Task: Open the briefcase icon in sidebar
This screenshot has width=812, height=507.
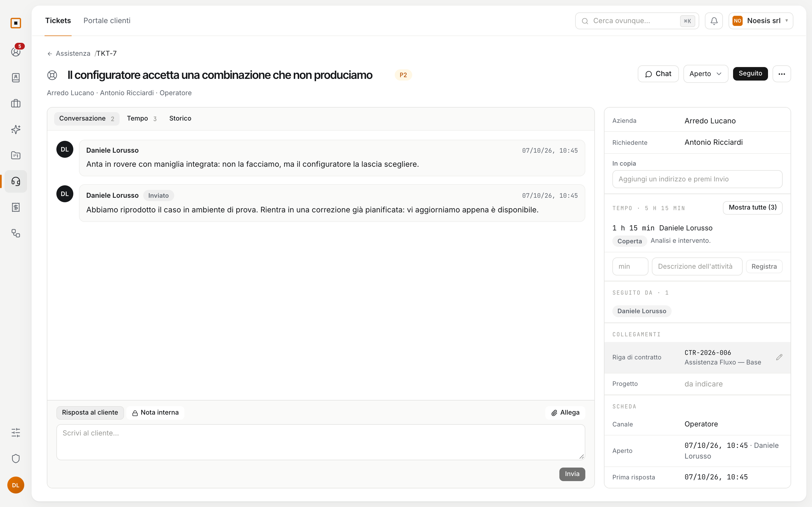Action: (16, 104)
